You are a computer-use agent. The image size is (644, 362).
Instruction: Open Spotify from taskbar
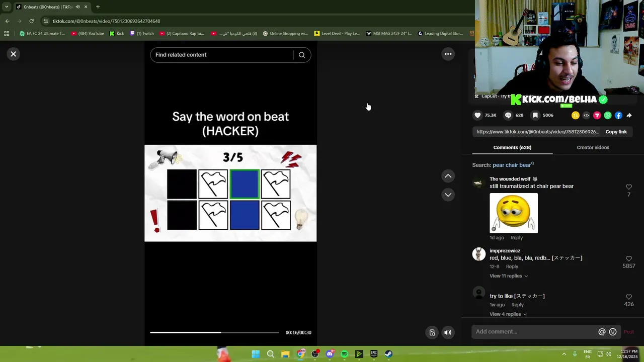click(x=344, y=354)
